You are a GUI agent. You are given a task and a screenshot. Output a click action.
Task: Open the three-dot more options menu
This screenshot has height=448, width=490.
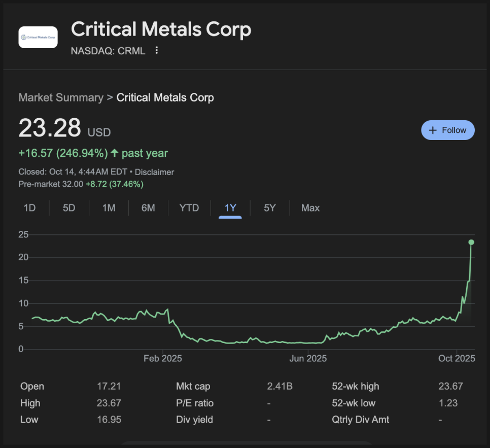click(x=157, y=50)
